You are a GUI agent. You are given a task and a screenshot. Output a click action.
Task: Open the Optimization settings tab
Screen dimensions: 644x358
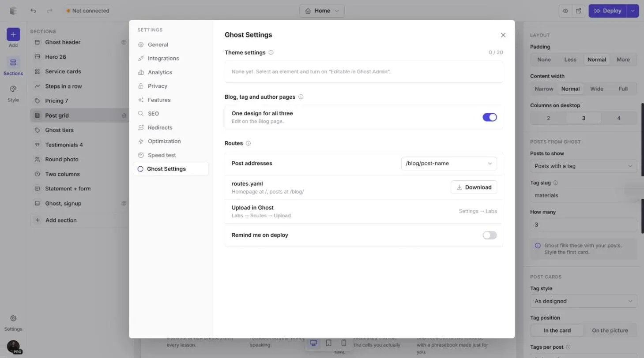171,142
